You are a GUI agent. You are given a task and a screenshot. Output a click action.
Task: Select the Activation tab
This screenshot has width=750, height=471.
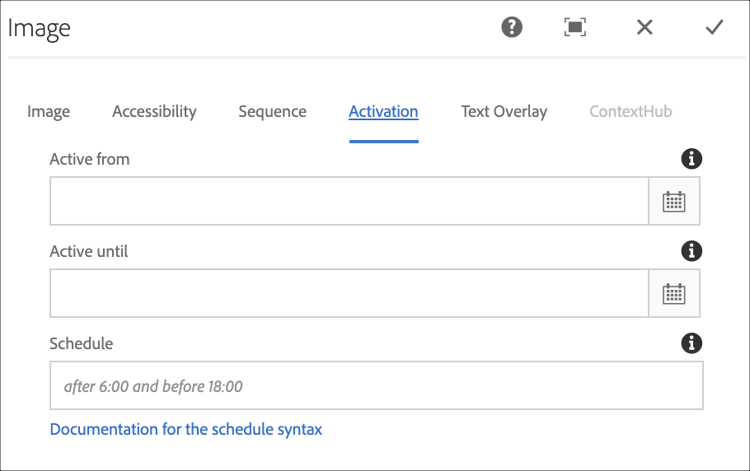pos(383,111)
